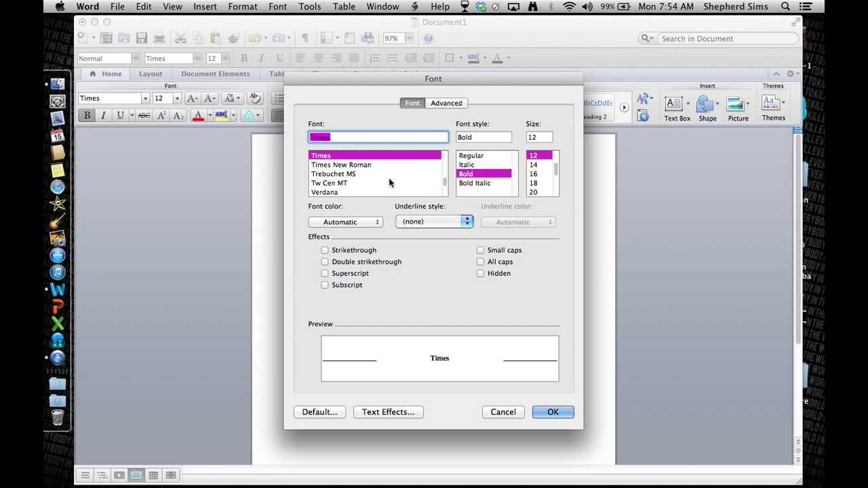
Task: Click the Format Painter brush icon
Action: [233, 38]
